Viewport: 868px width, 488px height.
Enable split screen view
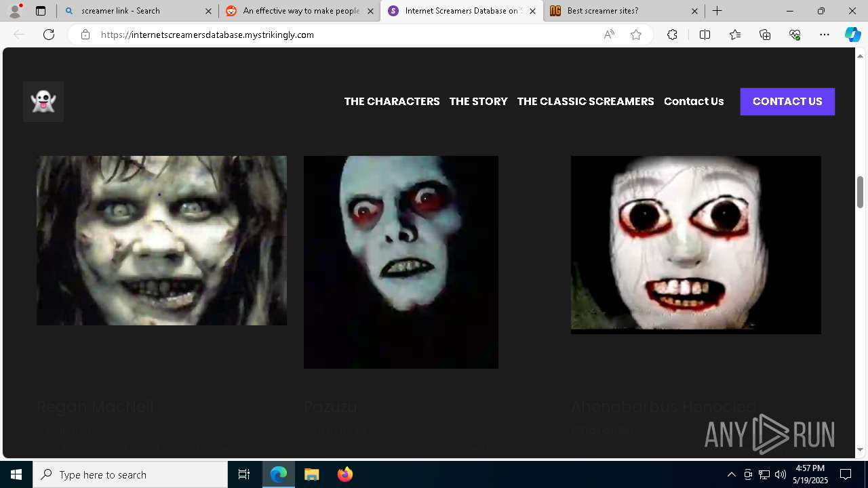(x=705, y=35)
